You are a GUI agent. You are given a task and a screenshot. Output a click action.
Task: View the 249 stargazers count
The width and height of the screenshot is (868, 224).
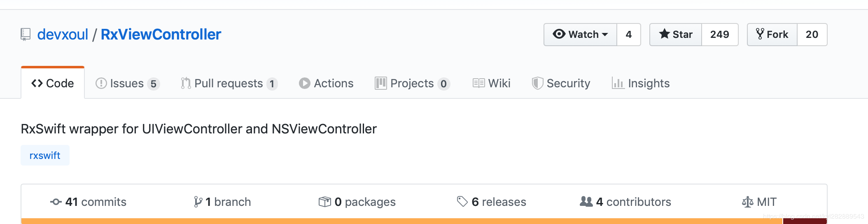tap(720, 35)
